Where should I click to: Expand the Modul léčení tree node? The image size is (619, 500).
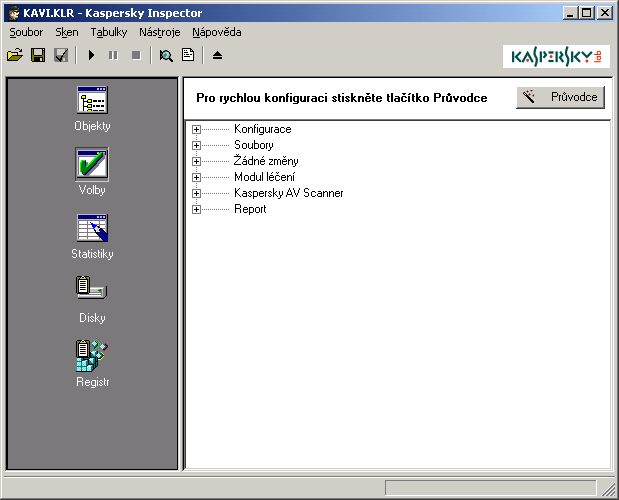click(196, 177)
